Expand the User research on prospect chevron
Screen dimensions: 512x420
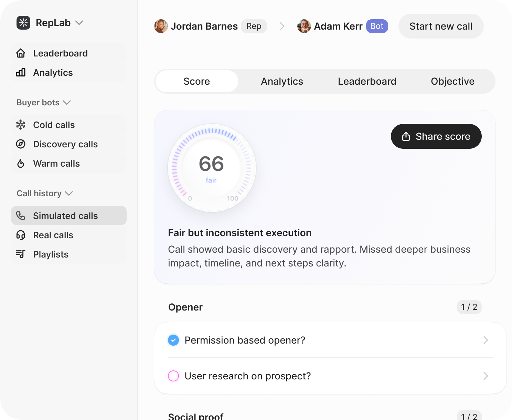[486, 376]
